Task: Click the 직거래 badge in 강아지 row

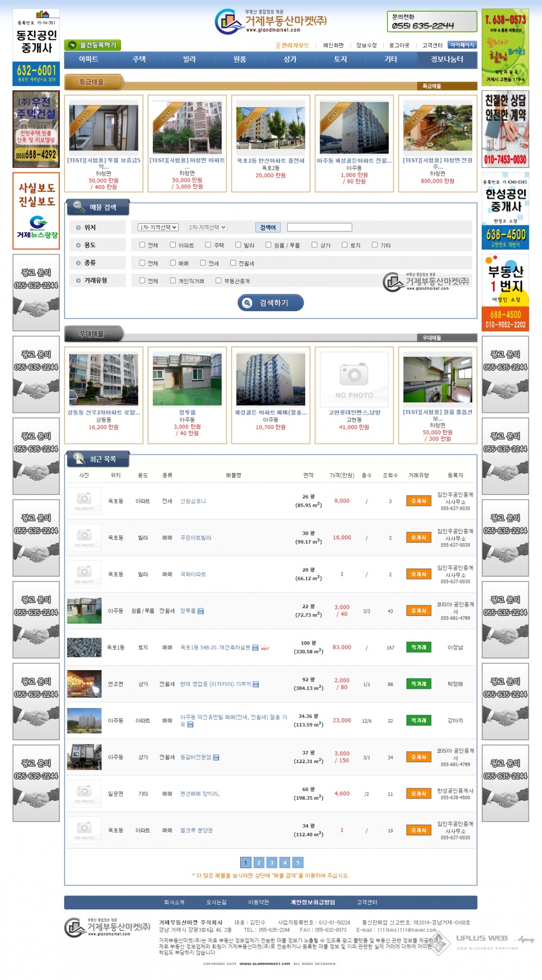Action: (419, 721)
